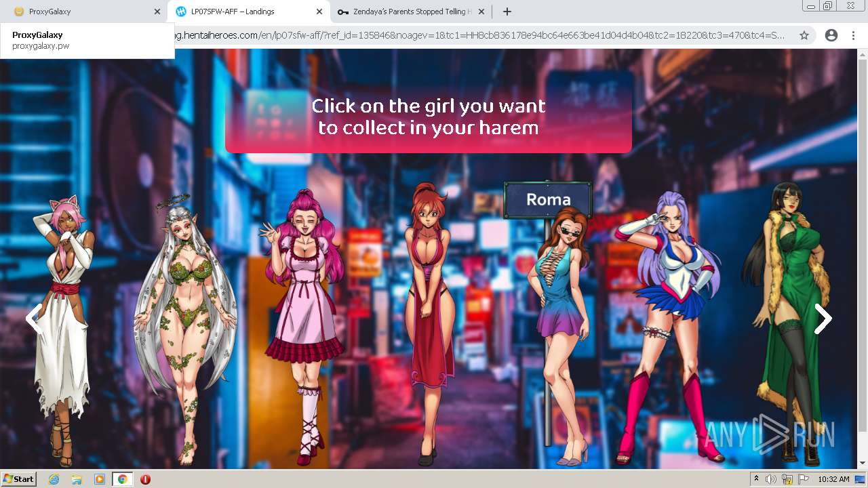Show hidden system tray icons
The height and width of the screenshot is (488, 868).
click(x=756, y=479)
